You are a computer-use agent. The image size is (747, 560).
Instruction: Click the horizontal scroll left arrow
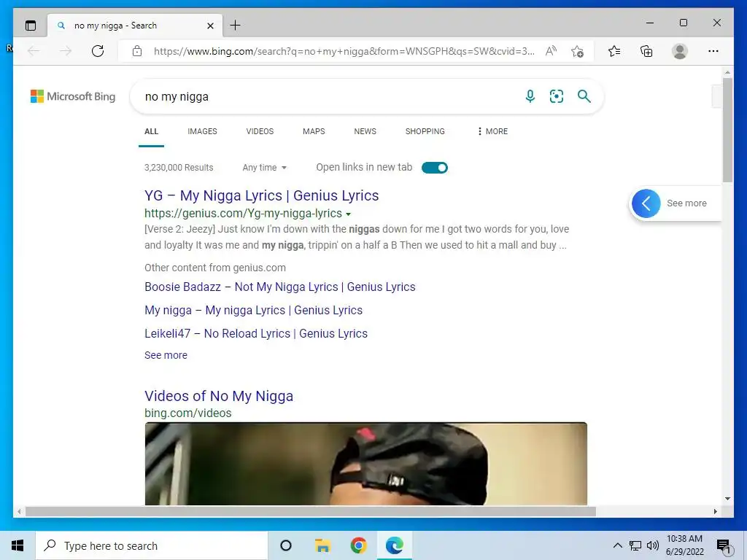[x=18, y=511]
